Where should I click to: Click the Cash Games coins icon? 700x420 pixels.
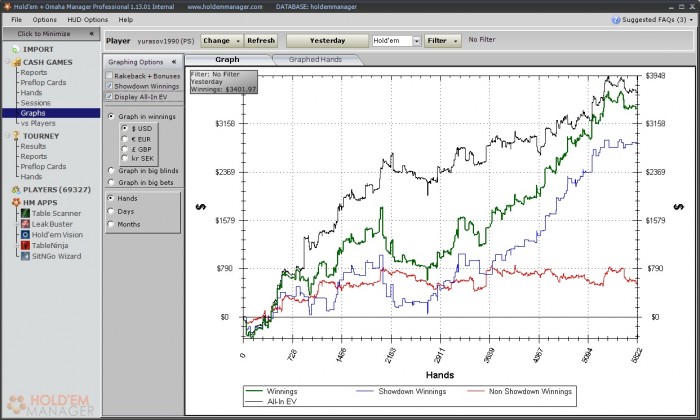tap(17, 62)
